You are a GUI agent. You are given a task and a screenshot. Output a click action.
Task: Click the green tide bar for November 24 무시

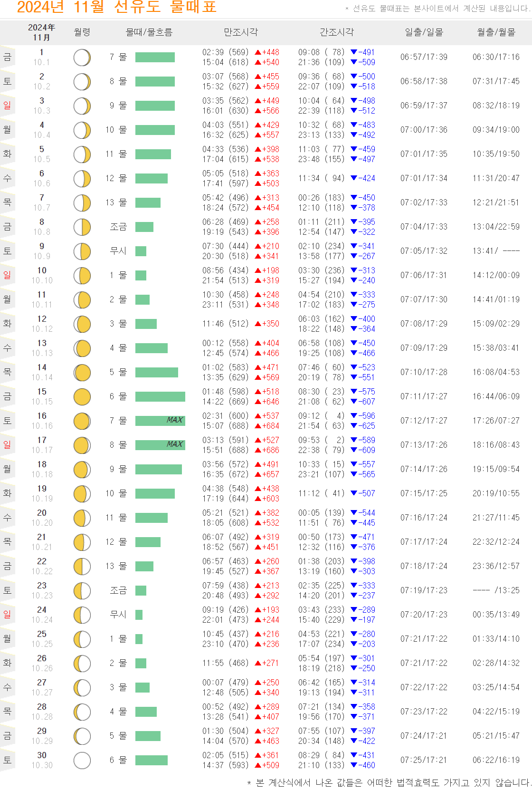(139, 615)
